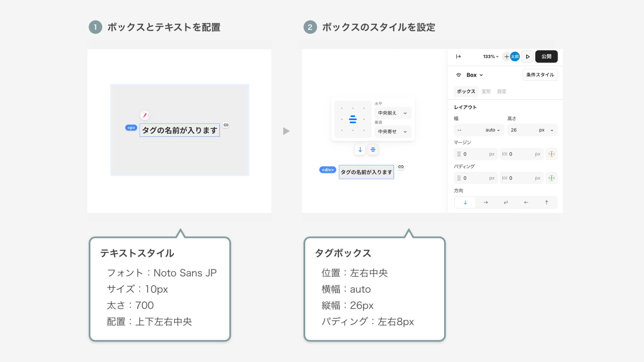Click the center alignment icon in the alignment grid
This screenshot has height=362, width=644.
pos(353,119)
